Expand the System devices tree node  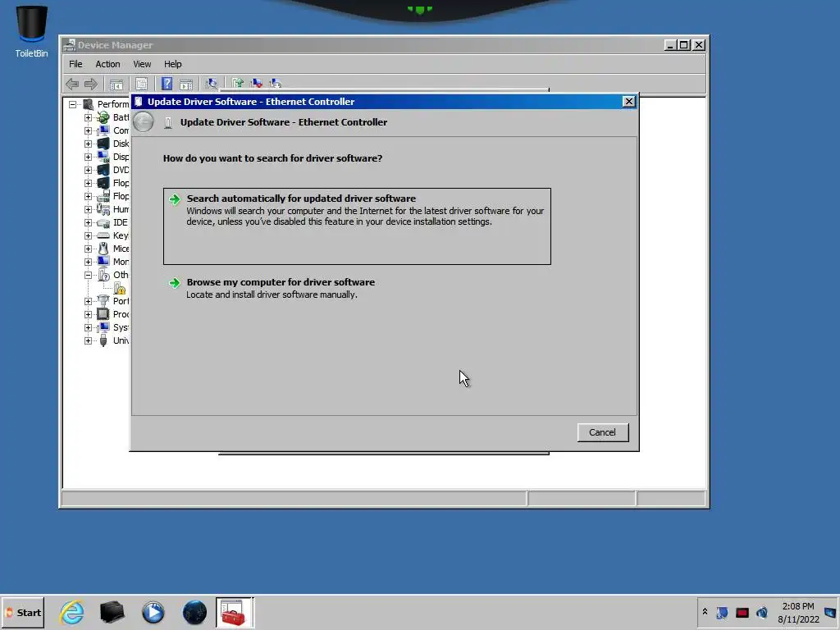tap(88, 327)
